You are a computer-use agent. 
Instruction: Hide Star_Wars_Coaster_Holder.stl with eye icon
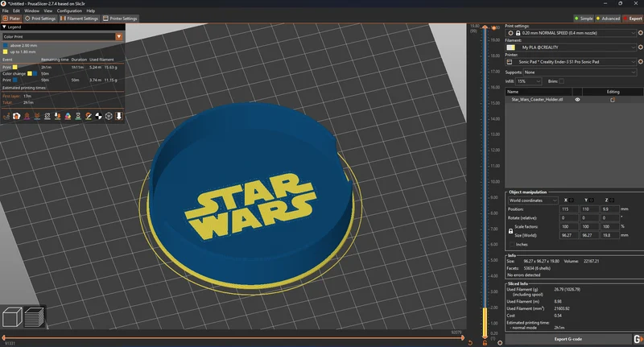(x=577, y=100)
